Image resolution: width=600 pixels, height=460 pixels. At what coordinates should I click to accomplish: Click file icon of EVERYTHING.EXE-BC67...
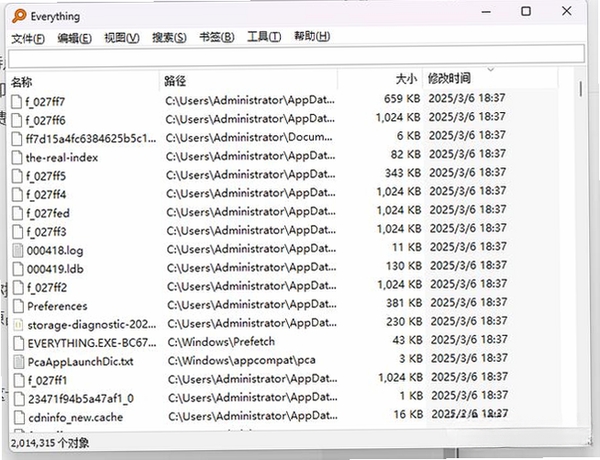tap(19, 343)
